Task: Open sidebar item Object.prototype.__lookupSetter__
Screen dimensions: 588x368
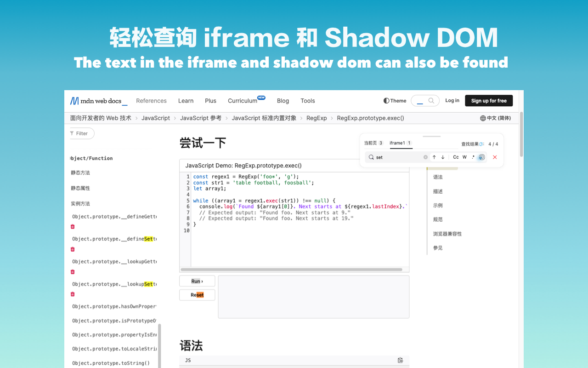Action: pos(114,284)
